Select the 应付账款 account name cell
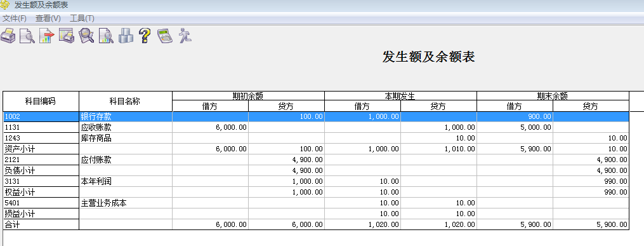644x246 pixels. coord(125,160)
